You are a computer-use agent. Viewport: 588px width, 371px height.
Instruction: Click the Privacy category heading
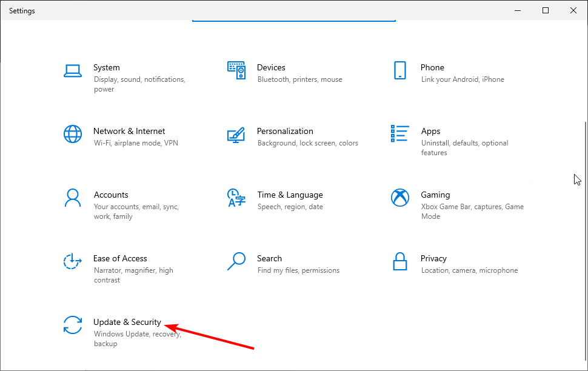click(433, 258)
